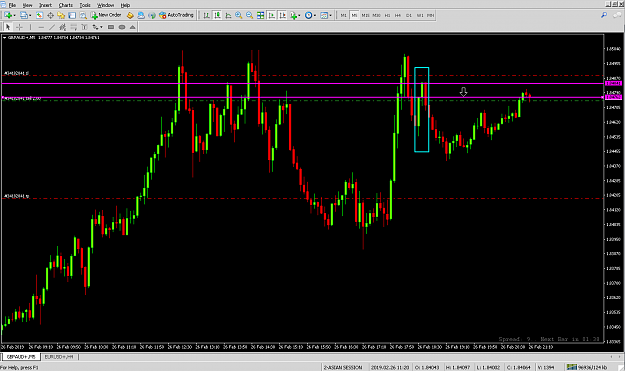Select the horizontal line tool
This screenshot has width=625, height=371.
(x=41, y=27)
